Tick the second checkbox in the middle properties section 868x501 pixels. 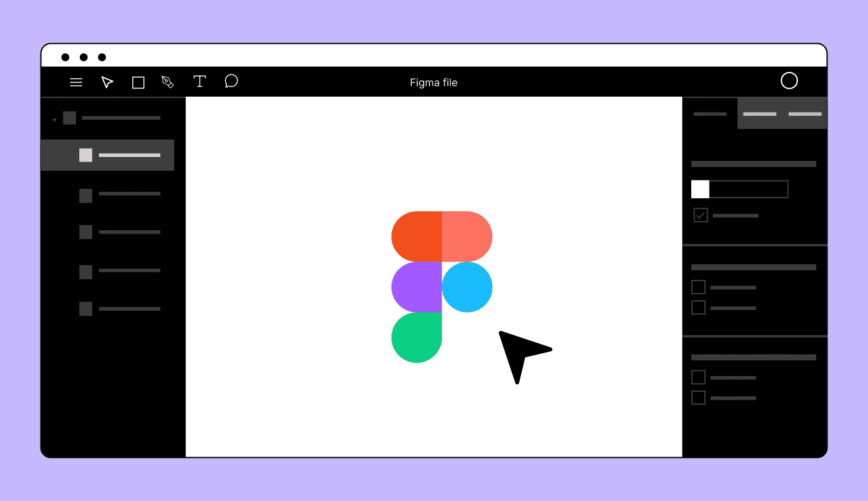pos(698,307)
